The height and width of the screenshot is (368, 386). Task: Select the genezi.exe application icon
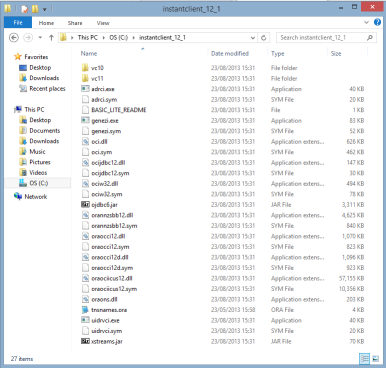coord(85,120)
